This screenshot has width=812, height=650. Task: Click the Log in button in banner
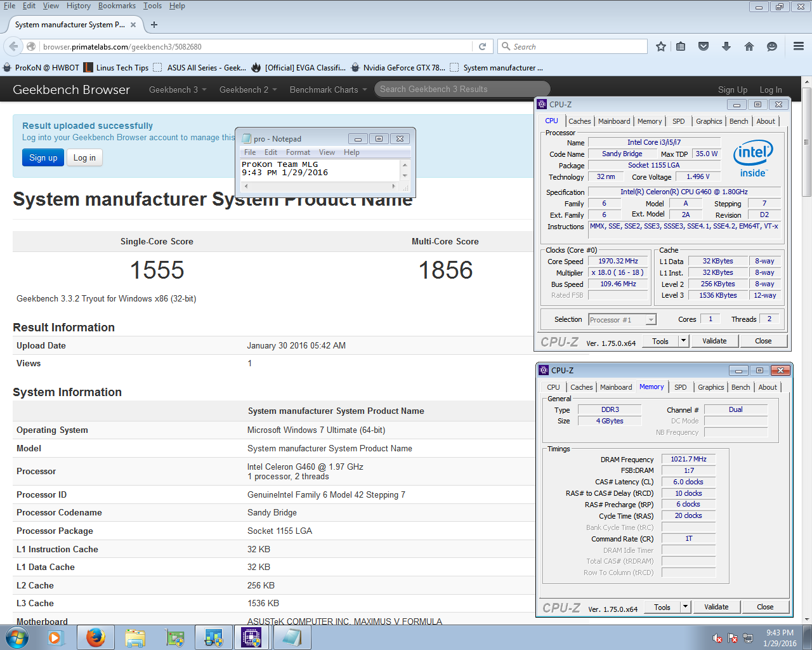tap(84, 158)
